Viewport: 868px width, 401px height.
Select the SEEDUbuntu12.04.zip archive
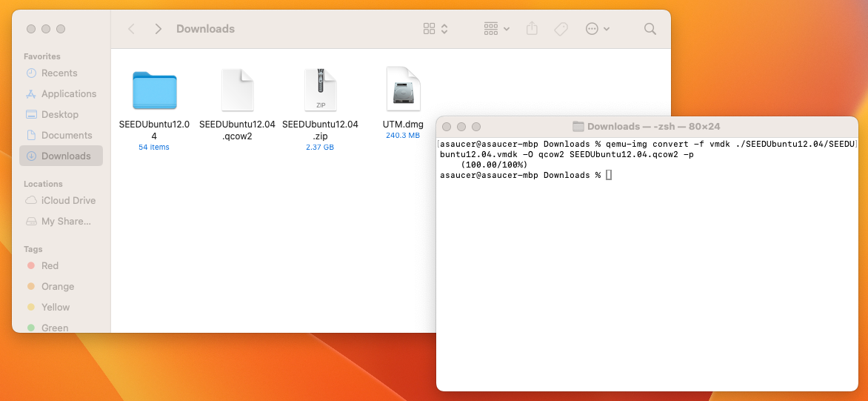pos(320,90)
